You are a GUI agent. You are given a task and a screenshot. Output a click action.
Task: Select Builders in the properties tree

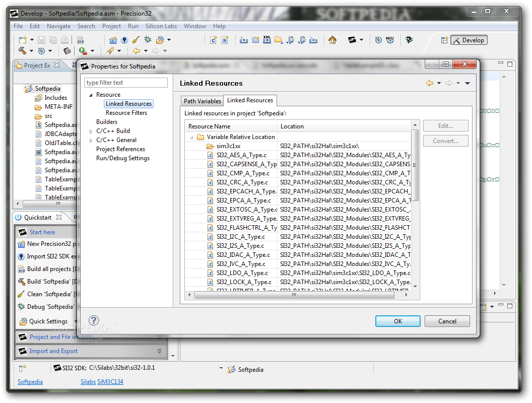coord(106,122)
